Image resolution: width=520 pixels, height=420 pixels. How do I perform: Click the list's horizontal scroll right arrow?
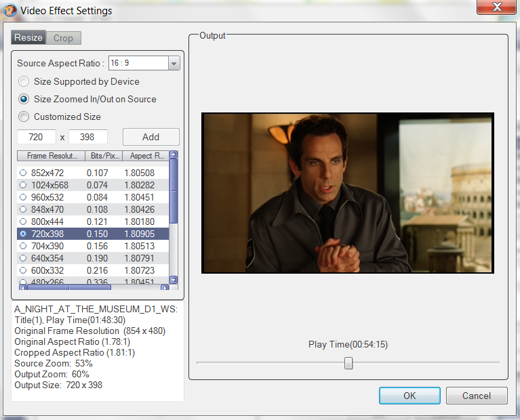(x=164, y=287)
